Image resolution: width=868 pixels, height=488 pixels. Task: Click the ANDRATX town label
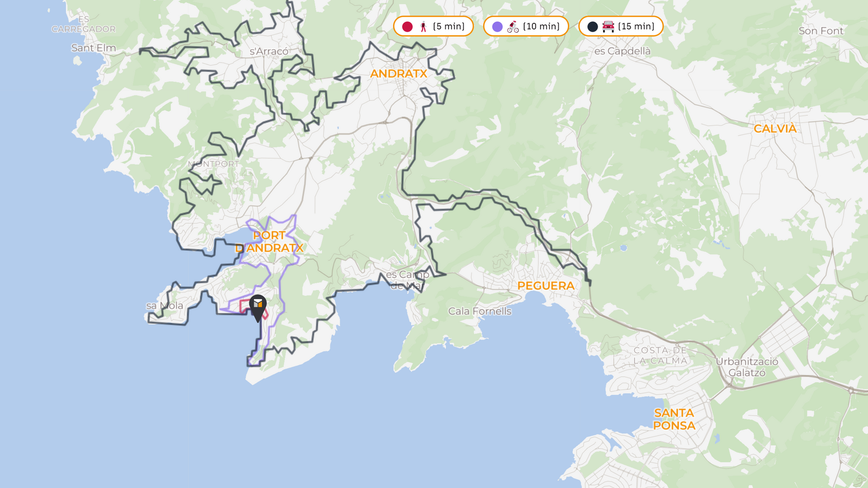coord(398,74)
